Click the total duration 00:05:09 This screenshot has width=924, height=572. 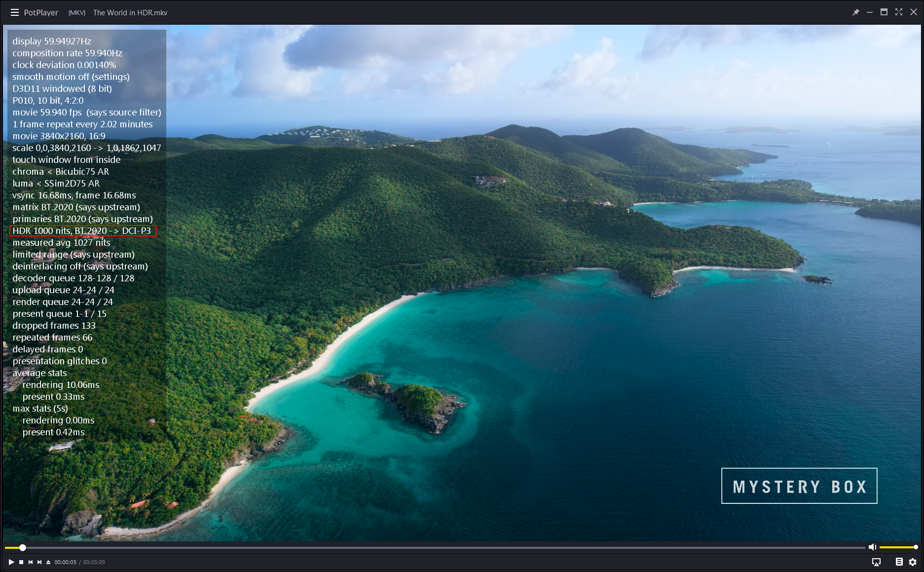point(94,562)
